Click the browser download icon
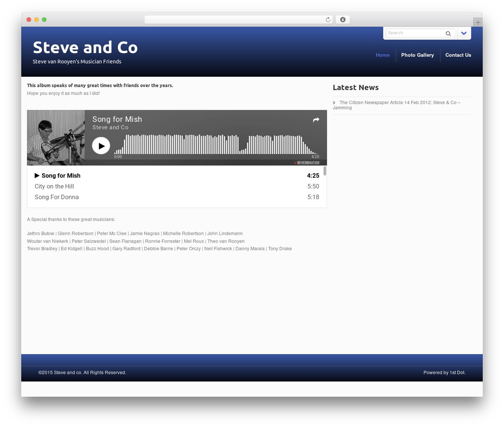This screenshot has width=504, height=427. click(x=343, y=20)
